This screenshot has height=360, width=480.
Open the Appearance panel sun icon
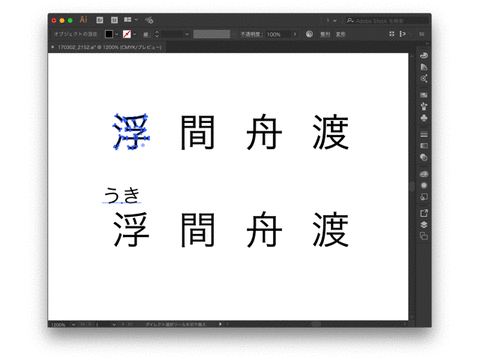424,185
